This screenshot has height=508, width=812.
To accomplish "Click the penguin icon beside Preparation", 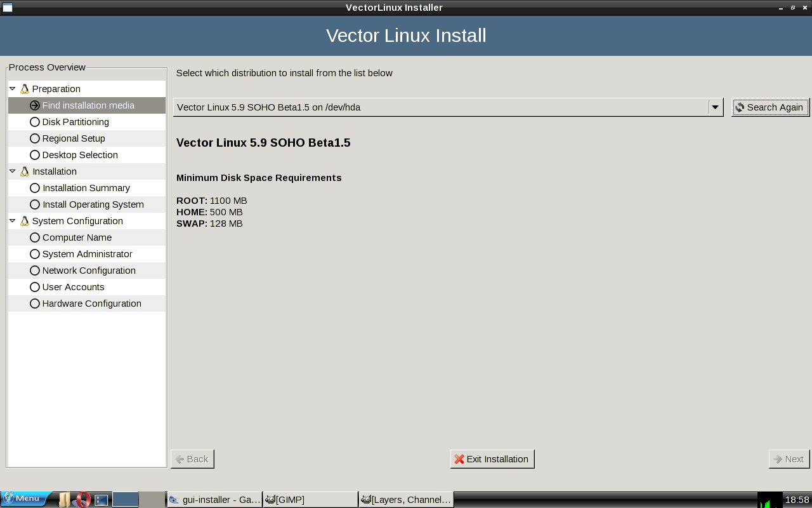I will [x=25, y=89].
